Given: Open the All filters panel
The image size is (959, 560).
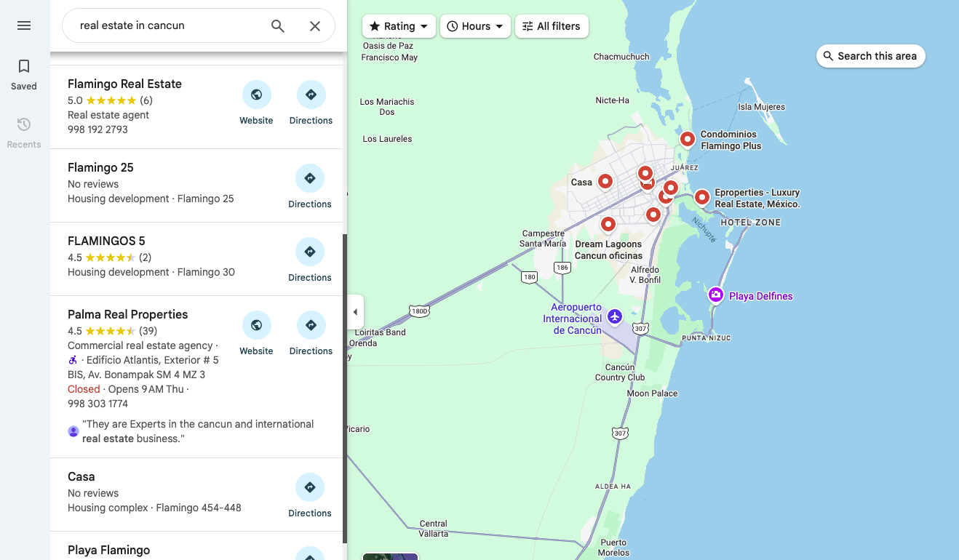Looking at the screenshot, I should point(552,25).
